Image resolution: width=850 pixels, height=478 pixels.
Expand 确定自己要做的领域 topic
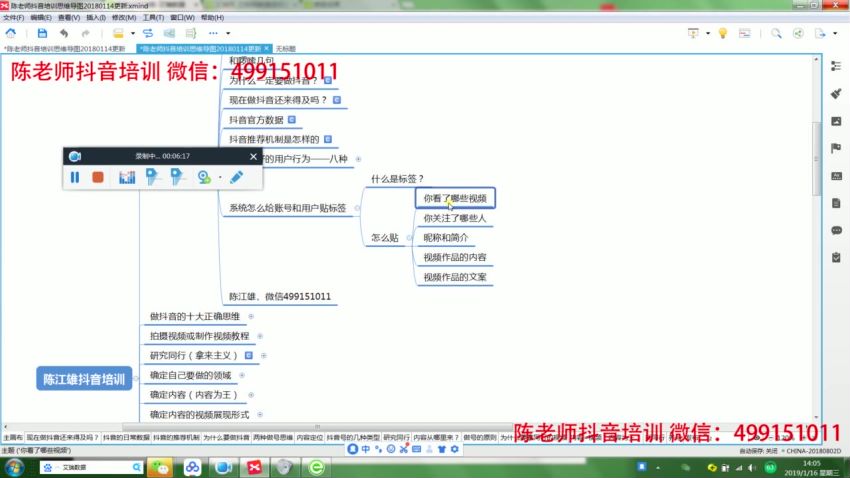pyautogui.click(x=242, y=375)
